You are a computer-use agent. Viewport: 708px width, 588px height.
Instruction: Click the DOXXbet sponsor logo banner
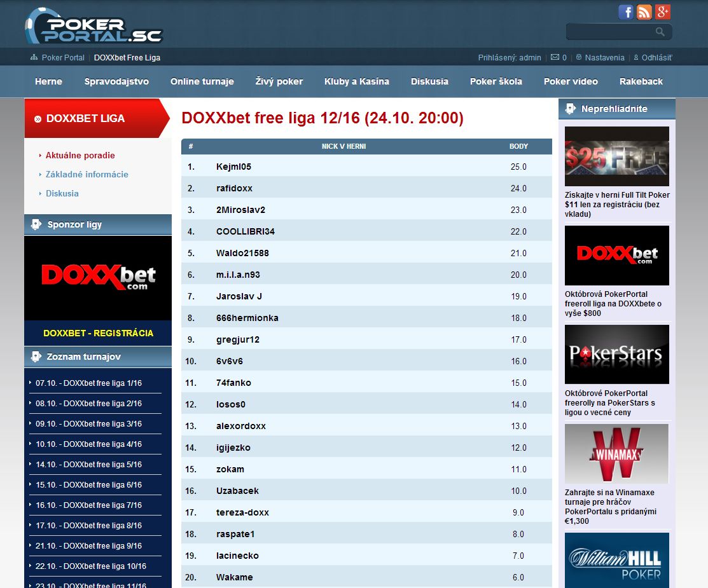[98, 278]
